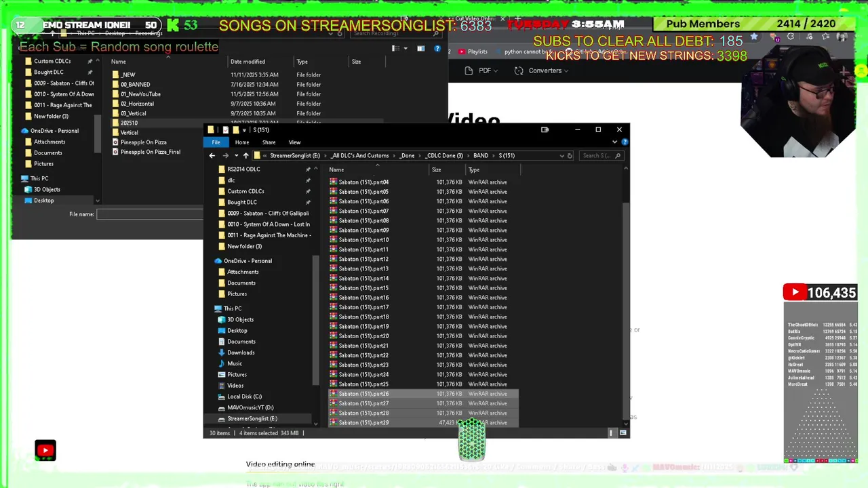Open view options dropdown in Recordings dialog
This screenshot has height=488, width=868.
tap(405, 49)
